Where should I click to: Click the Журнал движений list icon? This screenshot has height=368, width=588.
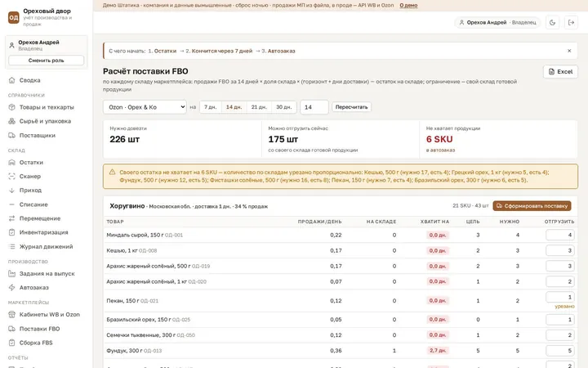click(11, 247)
